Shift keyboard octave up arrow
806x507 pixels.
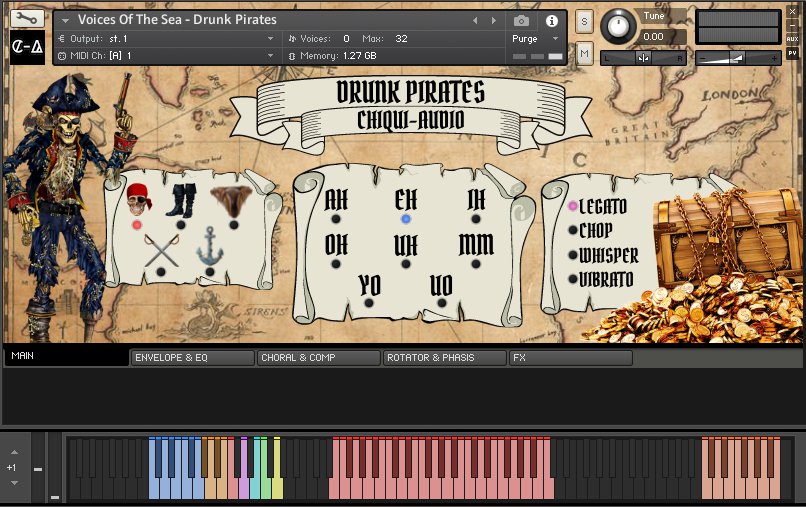(14, 452)
